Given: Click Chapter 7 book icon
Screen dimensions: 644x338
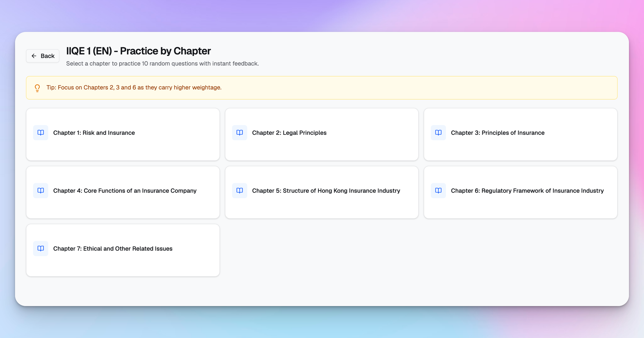Looking at the screenshot, I should [x=41, y=248].
